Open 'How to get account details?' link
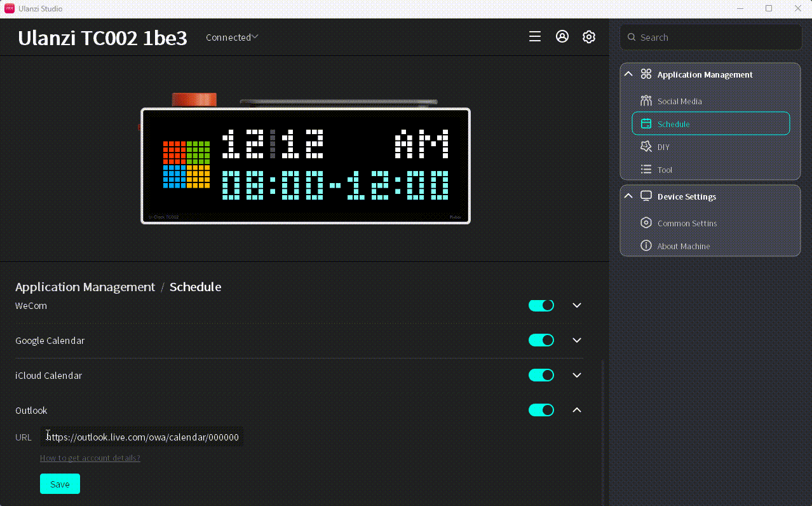Image resolution: width=812 pixels, height=506 pixels. tap(90, 458)
